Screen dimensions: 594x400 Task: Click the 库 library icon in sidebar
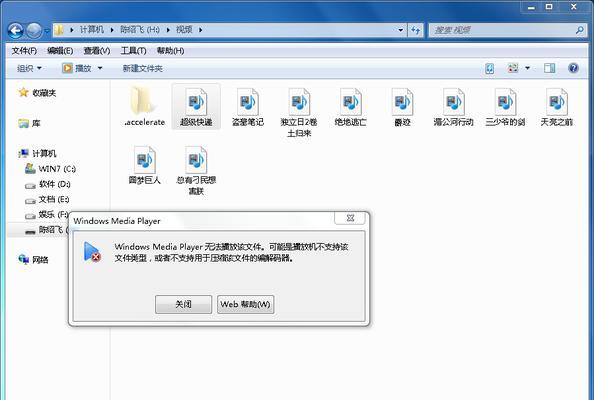(23, 123)
